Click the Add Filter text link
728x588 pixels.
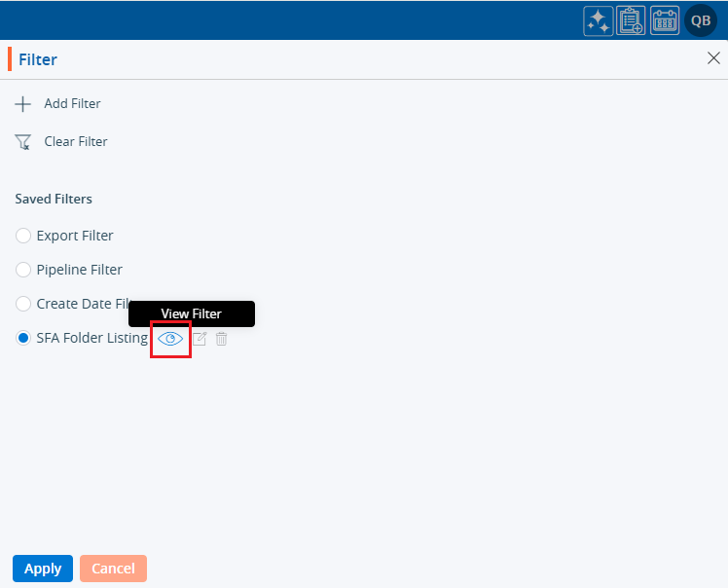tap(72, 103)
